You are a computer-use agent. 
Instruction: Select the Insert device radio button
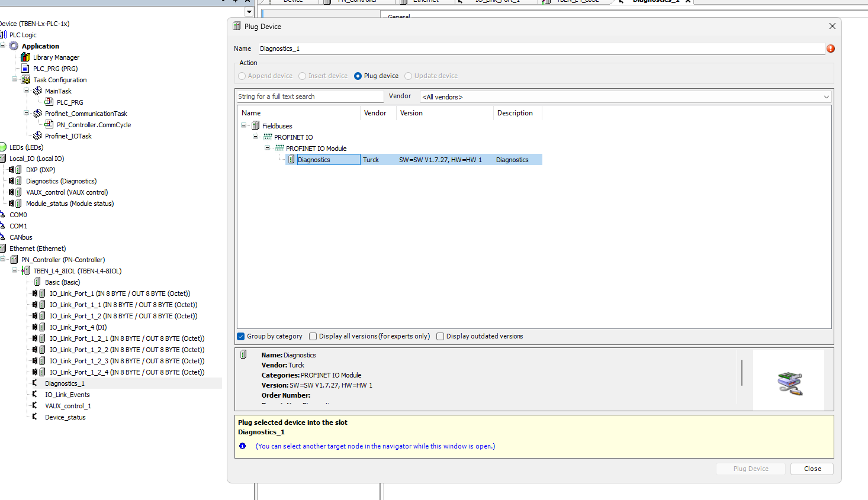tap(302, 76)
